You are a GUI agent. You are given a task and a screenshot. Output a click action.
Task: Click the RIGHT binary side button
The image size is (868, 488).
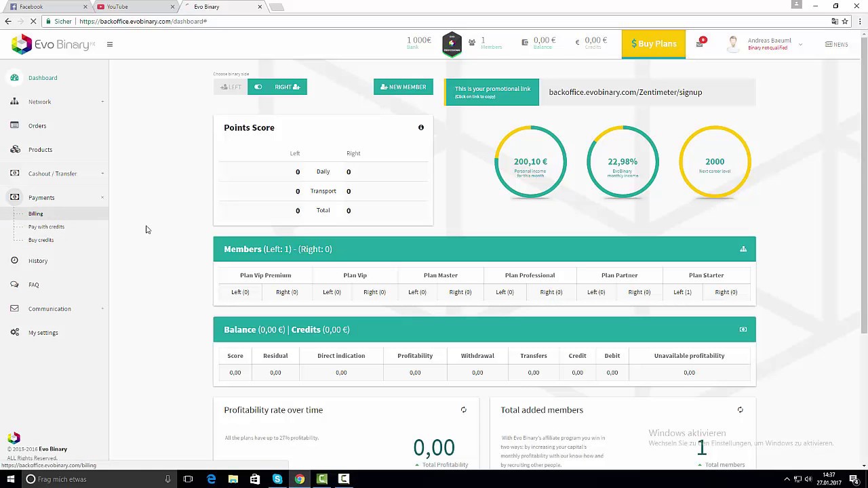287,87
